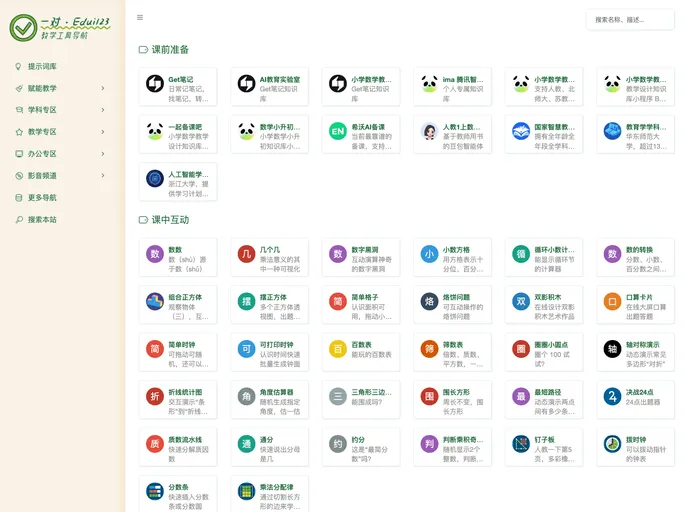Viewport: 688px width, 512px height.
Task: Open 人工智能学 dark circular icon
Action: coord(155,179)
